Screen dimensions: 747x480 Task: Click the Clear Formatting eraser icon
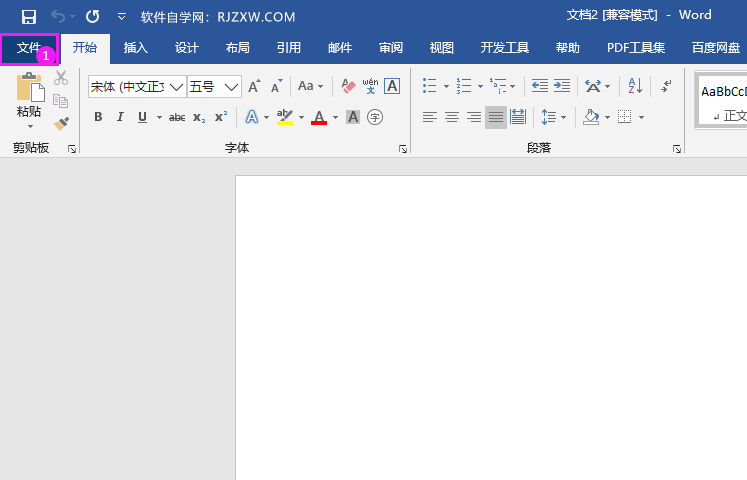click(x=348, y=86)
